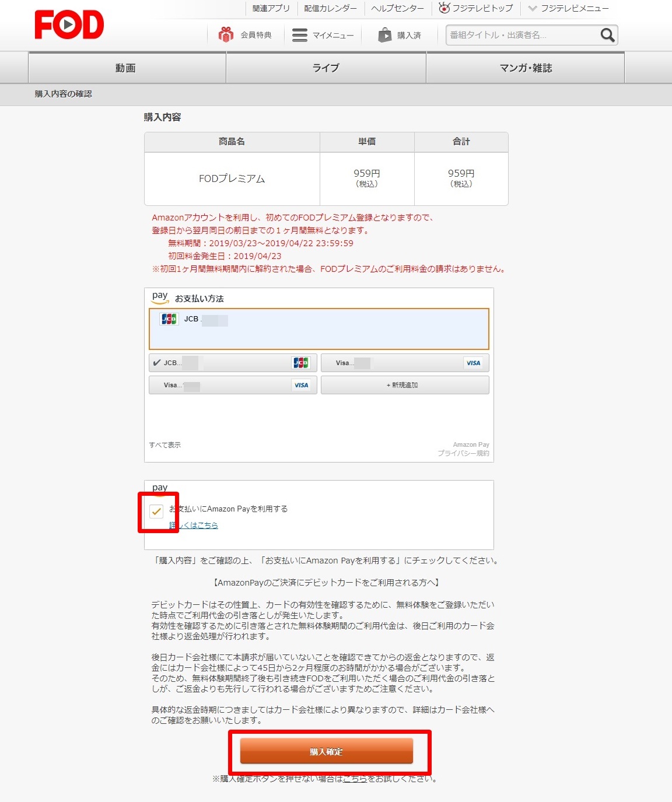
Task: Open 会員特典 gift icon
Action: click(226, 35)
